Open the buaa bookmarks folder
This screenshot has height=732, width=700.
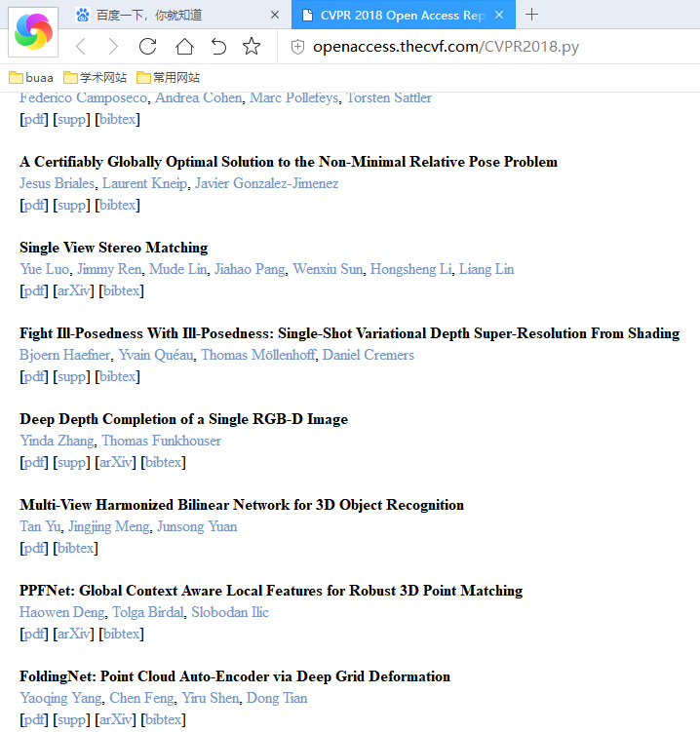[x=31, y=78]
